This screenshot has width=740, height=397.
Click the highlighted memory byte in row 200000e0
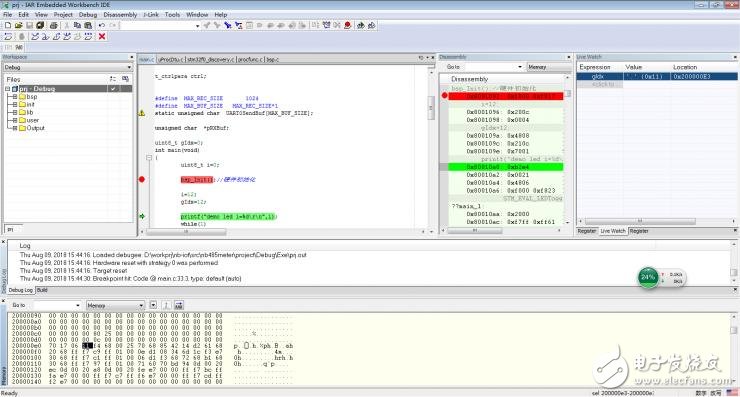pos(87,346)
